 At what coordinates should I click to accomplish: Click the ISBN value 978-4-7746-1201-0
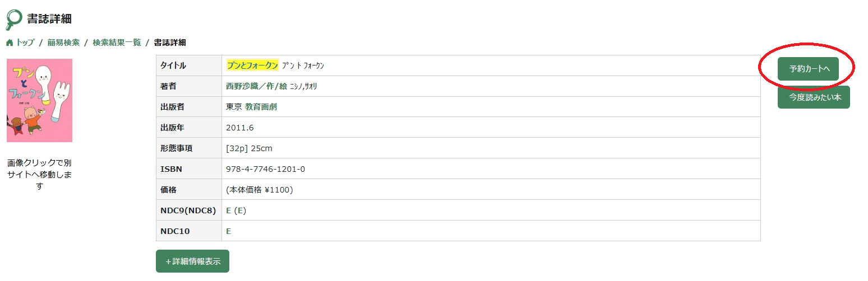coord(266,169)
